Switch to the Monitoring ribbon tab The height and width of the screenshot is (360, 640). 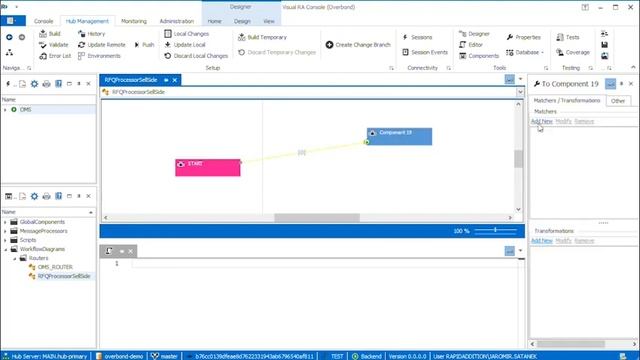(134, 21)
